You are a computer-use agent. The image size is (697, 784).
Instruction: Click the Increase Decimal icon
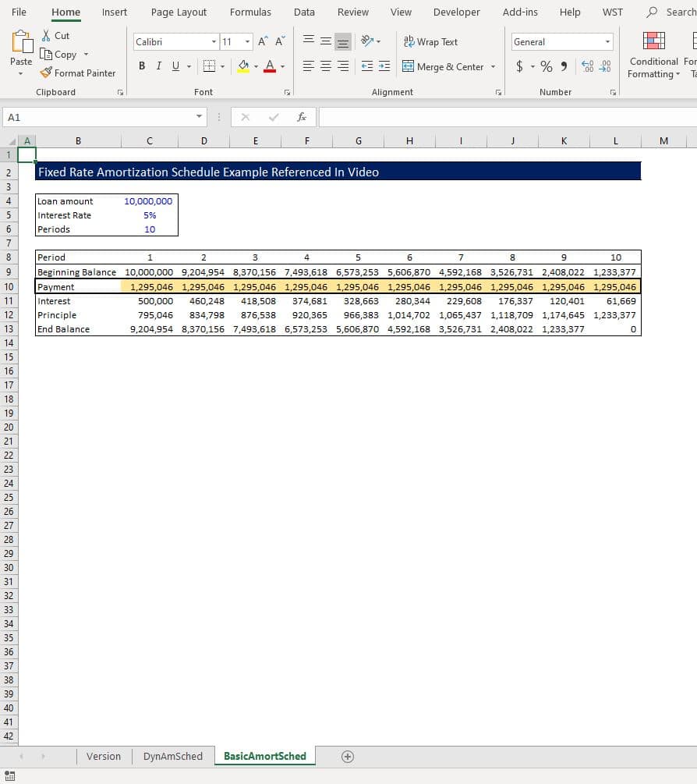tap(588, 66)
